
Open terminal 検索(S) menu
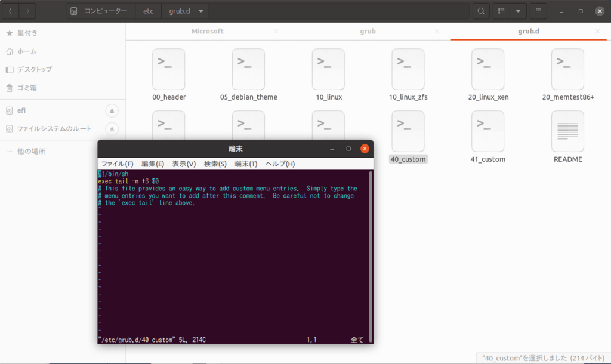click(215, 164)
